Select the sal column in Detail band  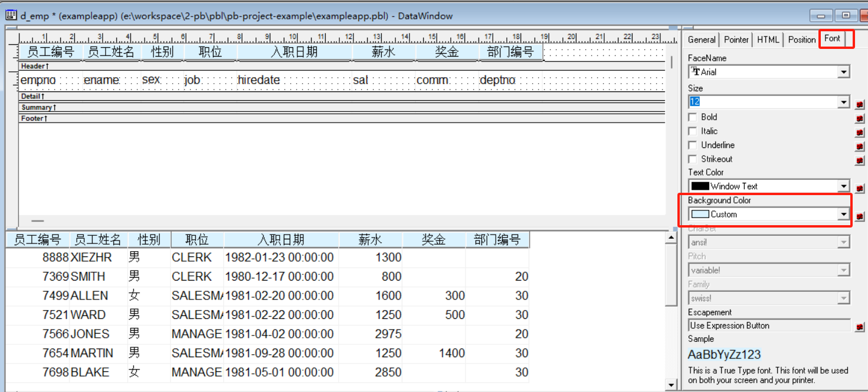pos(384,80)
